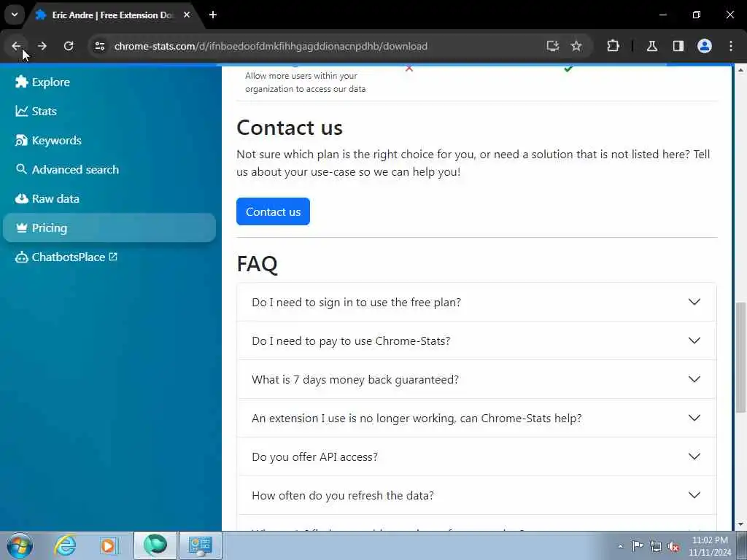Switch to the green browser taskbar icon
747x560 pixels.
[155, 545]
